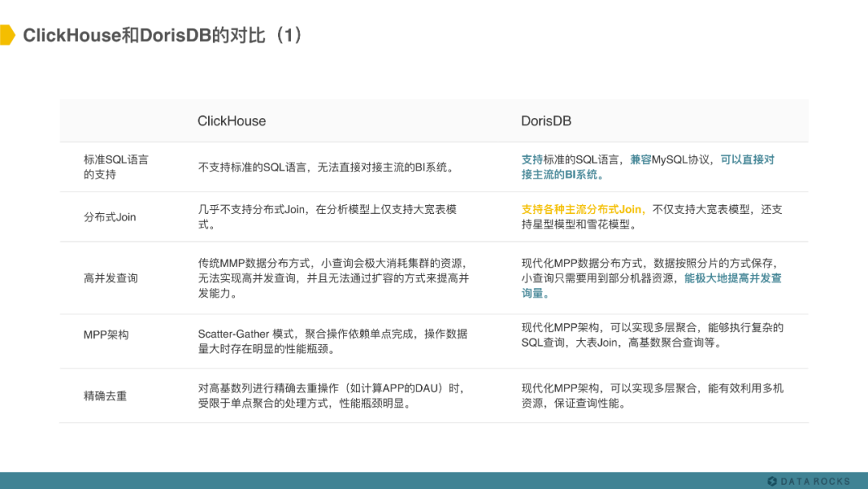Click the MPP架构 row label
The height and width of the screenshot is (489, 868).
click(x=105, y=334)
